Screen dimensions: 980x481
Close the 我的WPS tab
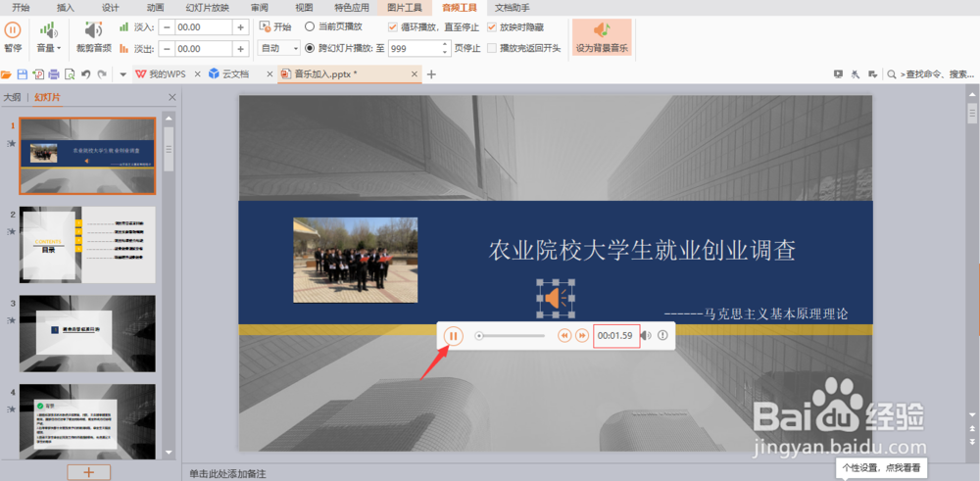coord(198,74)
